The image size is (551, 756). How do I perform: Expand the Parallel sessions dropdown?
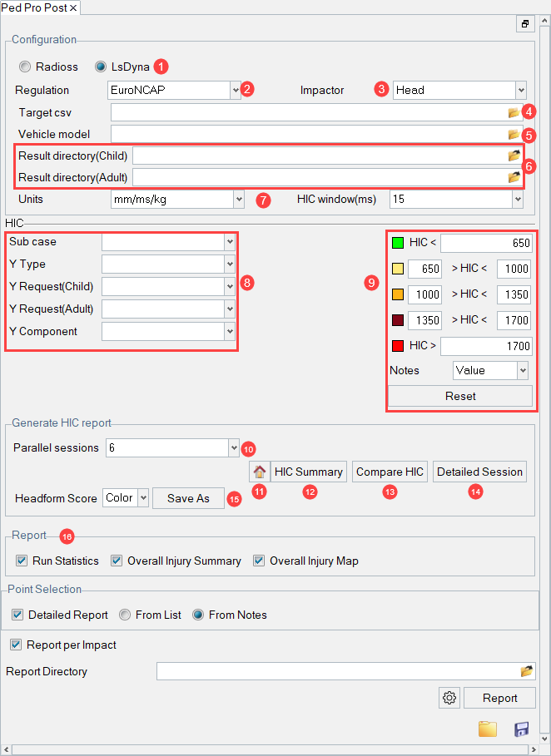pos(233,448)
